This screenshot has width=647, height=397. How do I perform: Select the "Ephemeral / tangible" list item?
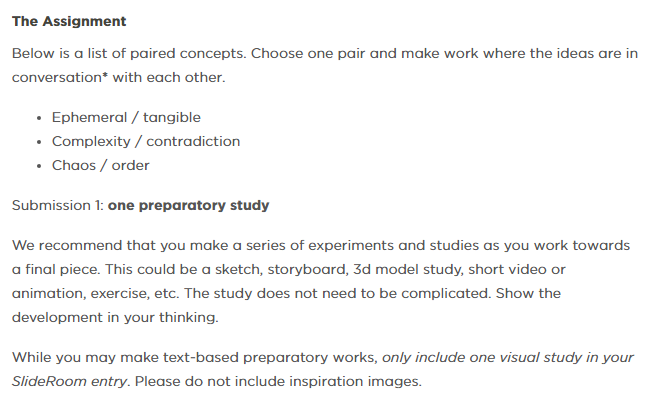(x=126, y=118)
